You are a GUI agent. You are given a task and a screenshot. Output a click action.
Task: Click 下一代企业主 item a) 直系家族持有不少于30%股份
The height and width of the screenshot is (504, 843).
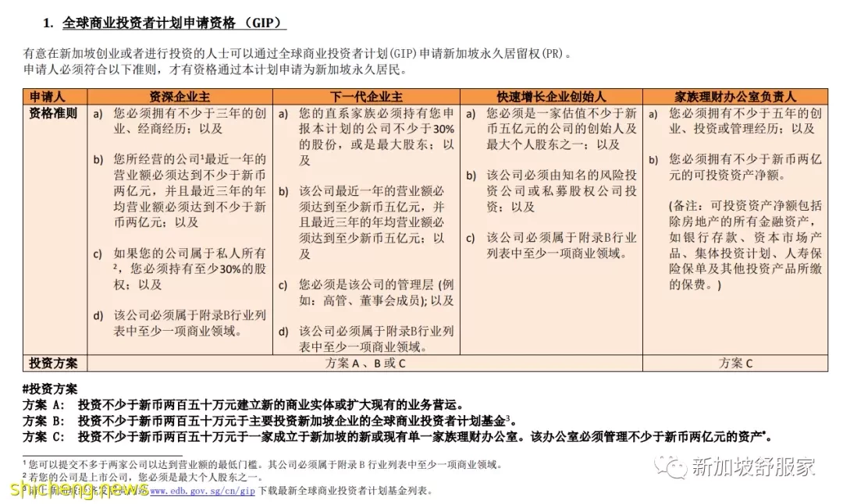pyautogui.click(x=366, y=137)
